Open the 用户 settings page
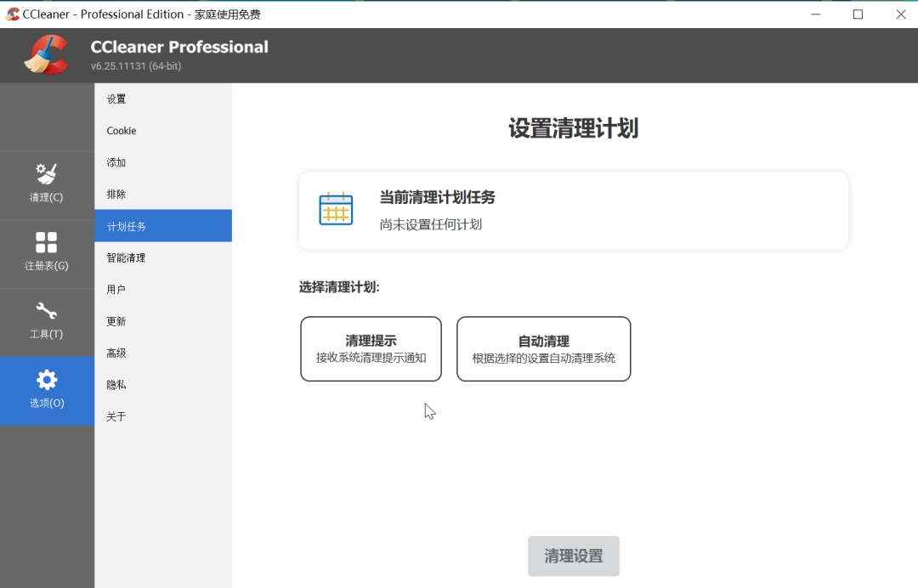The image size is (918, 588). pos(116,289)
